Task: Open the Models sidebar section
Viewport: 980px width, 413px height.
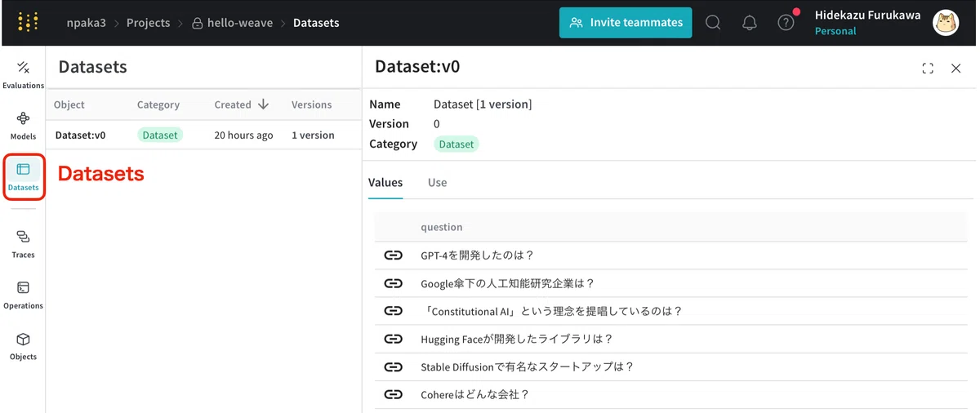Action: pos(23,126)
